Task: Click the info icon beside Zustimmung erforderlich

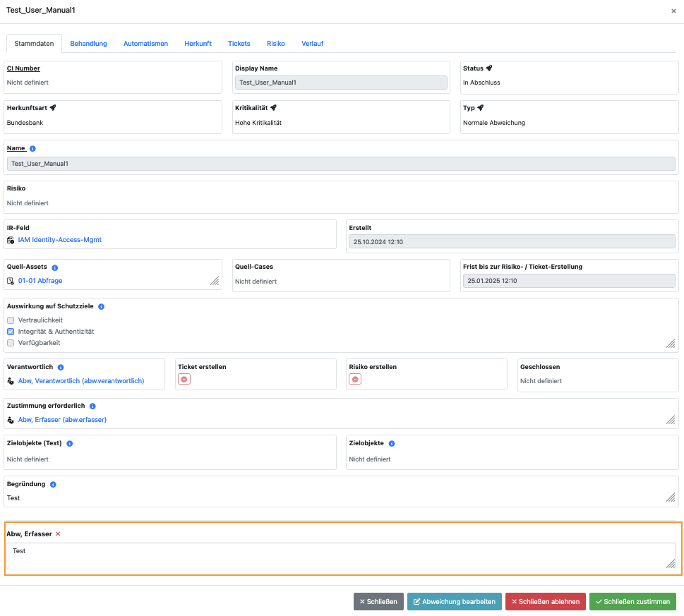Action: (92, 406)
